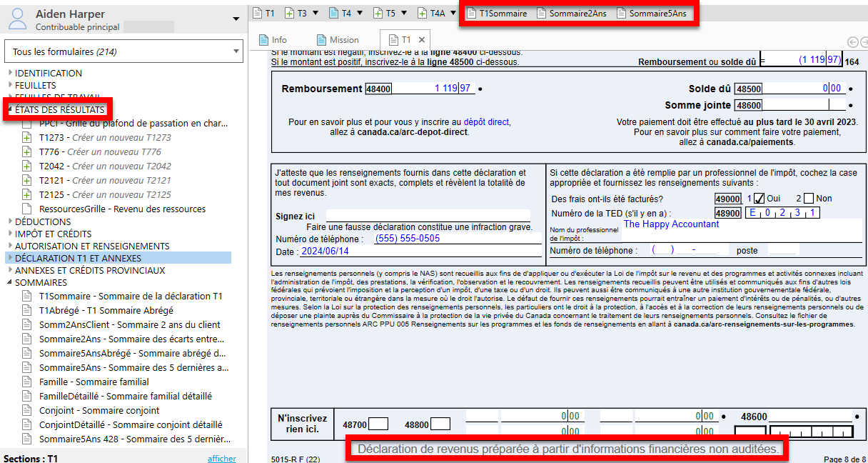Click the box beside 48800
The image size is (868, 463).
(x=440, y=424)
